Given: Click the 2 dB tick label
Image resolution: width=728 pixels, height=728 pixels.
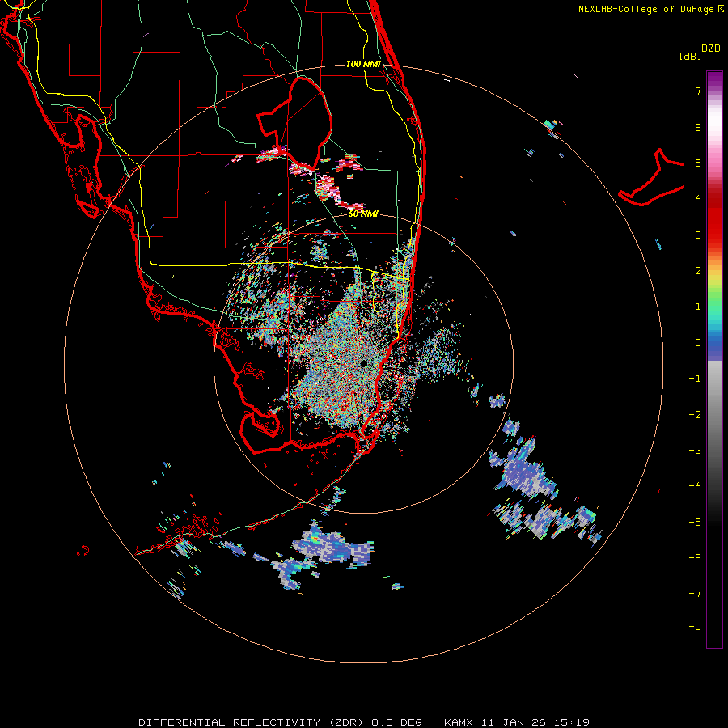Looking at the screenshot, I should pyautogui.click(x=698, y=271).
